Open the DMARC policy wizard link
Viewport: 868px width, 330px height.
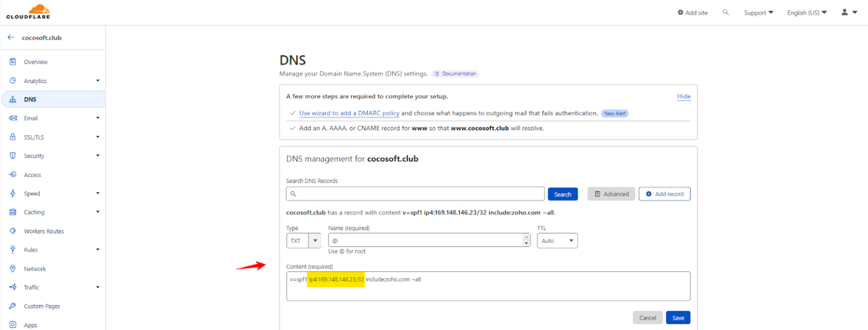349,113
